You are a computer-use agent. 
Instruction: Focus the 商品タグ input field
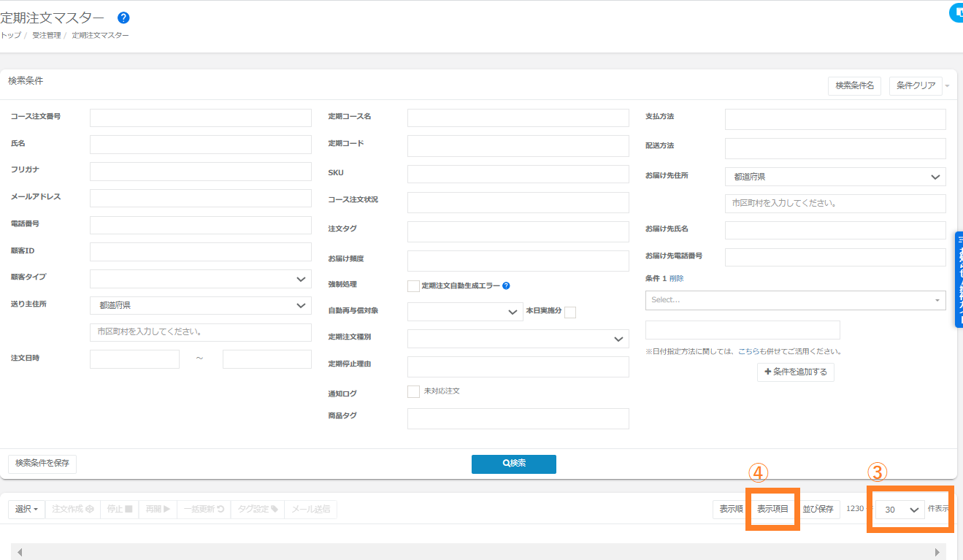point(518,418)
